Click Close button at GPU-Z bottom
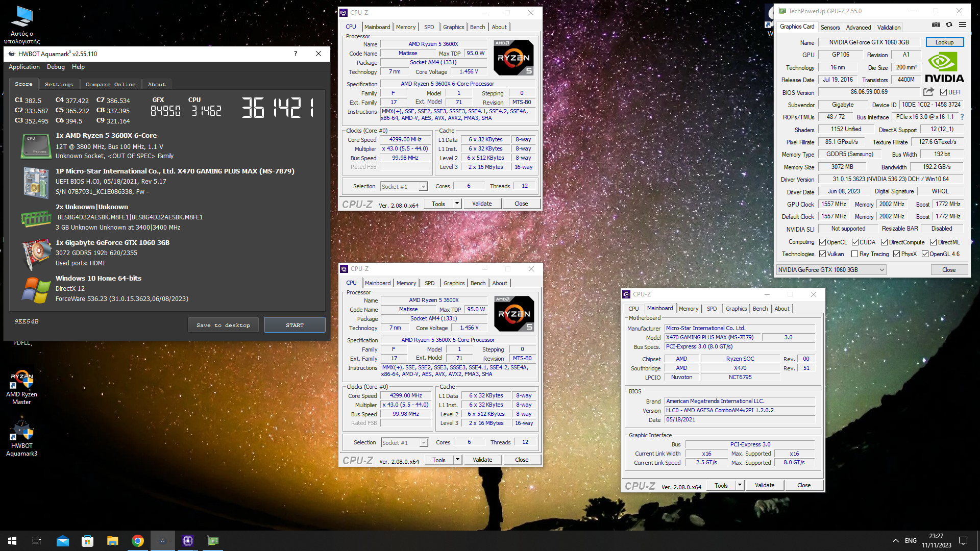The width and height of the screenshot is (980, 551). coord(949,270)
